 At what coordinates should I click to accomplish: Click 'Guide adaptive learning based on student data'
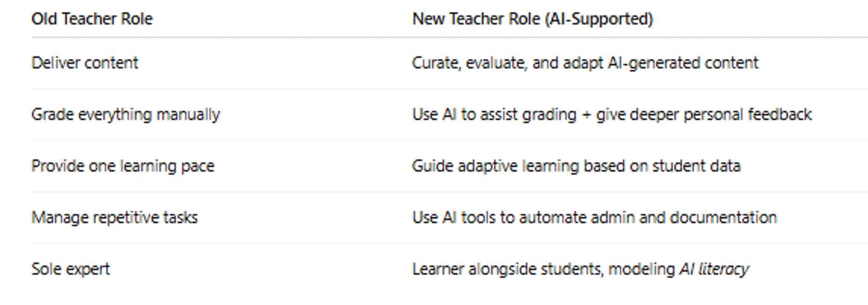coord(576,166)
